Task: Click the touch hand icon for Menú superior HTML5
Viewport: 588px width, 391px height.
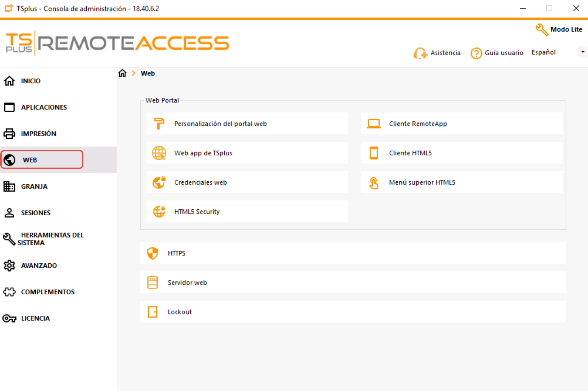Action: (x=374, y=183)
